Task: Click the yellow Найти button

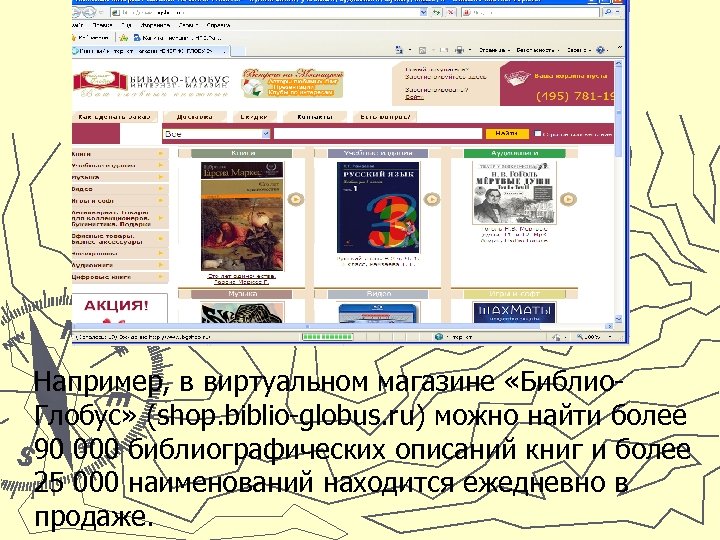Action: tap(507, 133)
